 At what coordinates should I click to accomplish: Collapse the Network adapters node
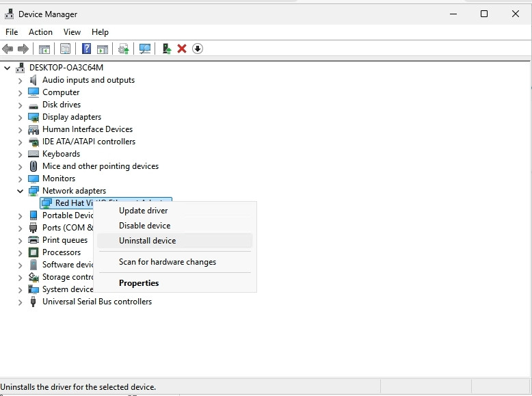(20, 191)
